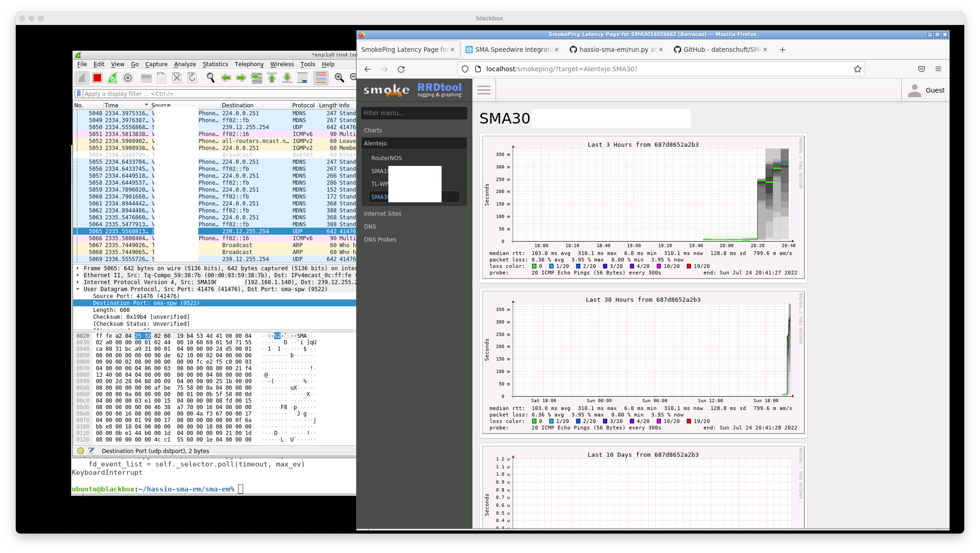Expand the Alentejo menu group in SmokePing

click(414, 143)
